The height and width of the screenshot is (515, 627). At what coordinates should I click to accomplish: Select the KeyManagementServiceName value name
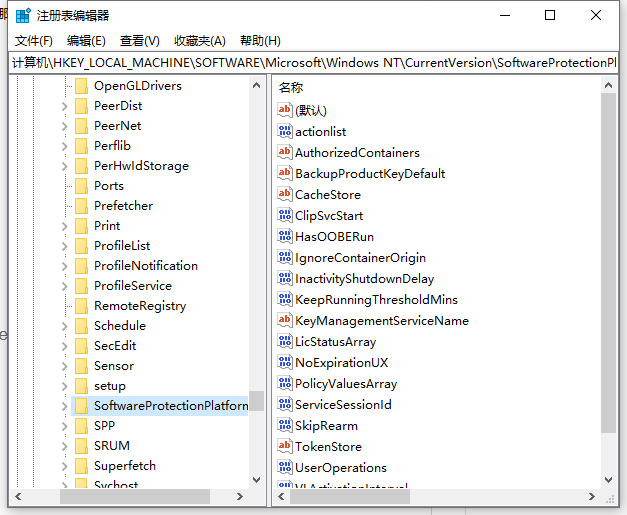point(382,321)
